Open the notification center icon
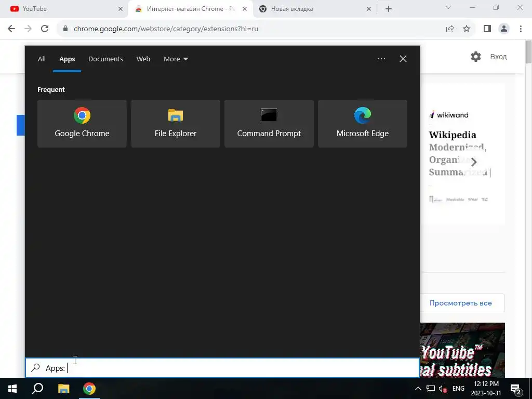 (x=516, y=389)
